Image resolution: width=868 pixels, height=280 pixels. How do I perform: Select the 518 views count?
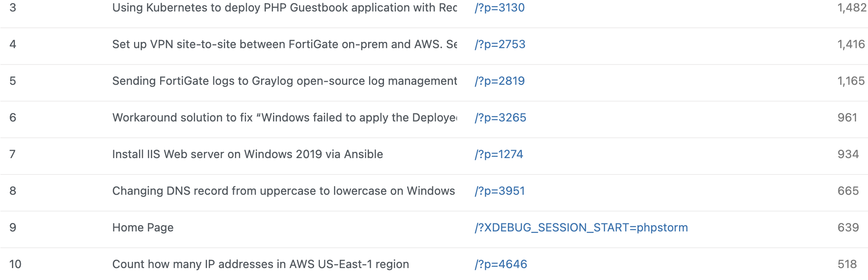click(x=847, y=265)
